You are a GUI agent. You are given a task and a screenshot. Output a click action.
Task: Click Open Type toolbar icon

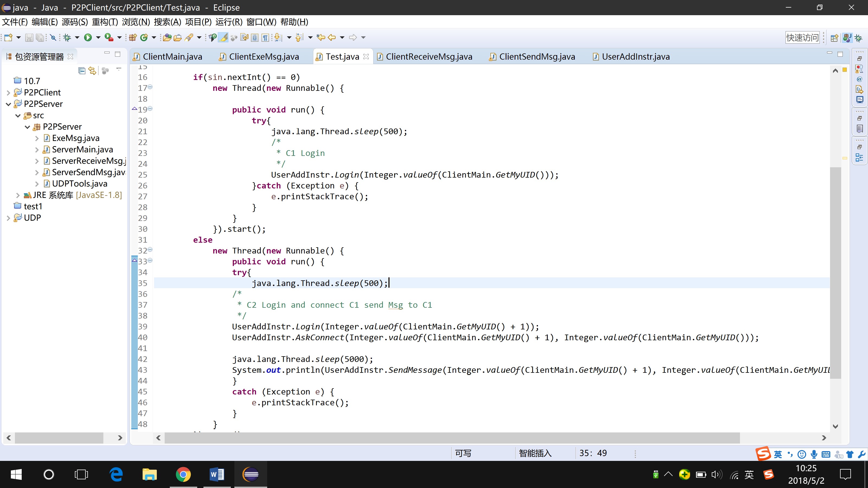coord(167,37)
